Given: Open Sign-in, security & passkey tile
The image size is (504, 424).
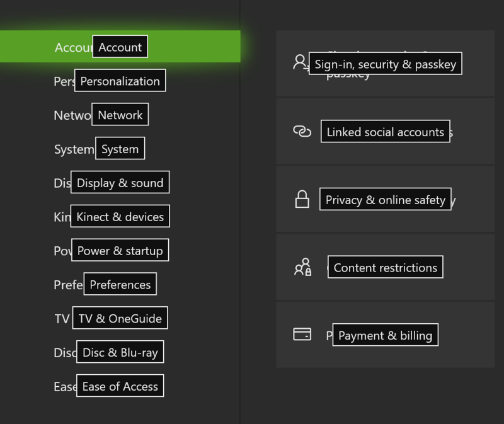Looking at the screenshot, I should [x=385, y=64].
